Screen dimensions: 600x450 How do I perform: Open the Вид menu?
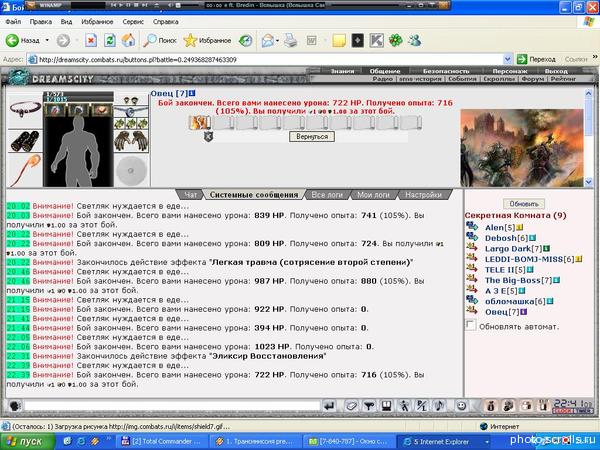tap(66, 22)
